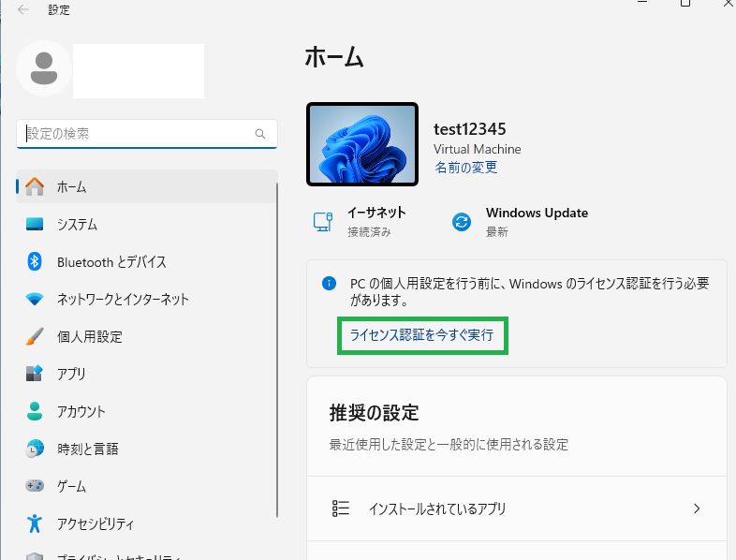Click the Virtual Machine label

click(x=478, y=149)
